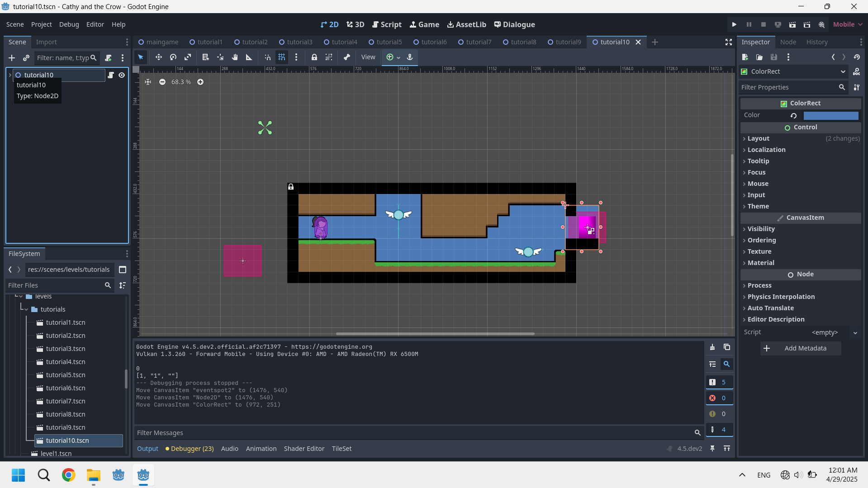Activate the Pan Mode hand tool
This screenshot has height=488, width=868.
pos(235,57)
